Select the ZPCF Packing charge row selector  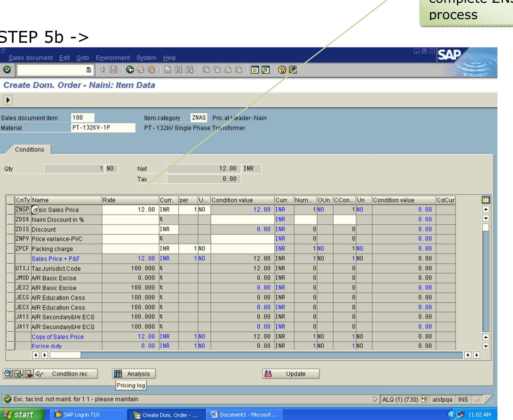pyautogui.click(x=11, y=249)
